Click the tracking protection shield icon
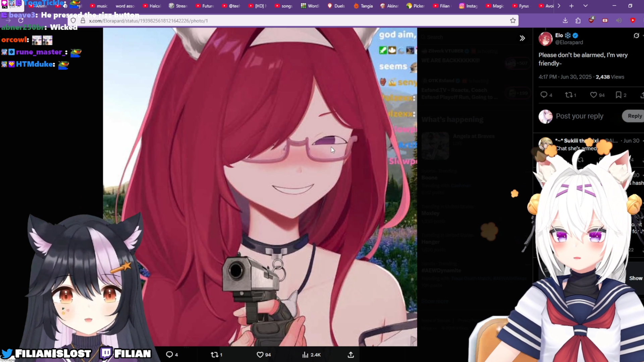 click(73, 21)
